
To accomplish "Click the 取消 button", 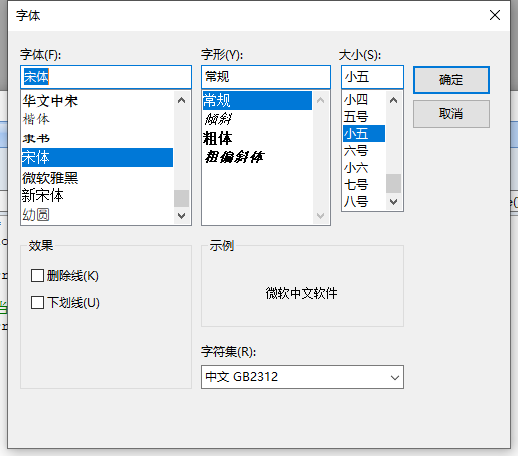I will [x=451, y=114].
